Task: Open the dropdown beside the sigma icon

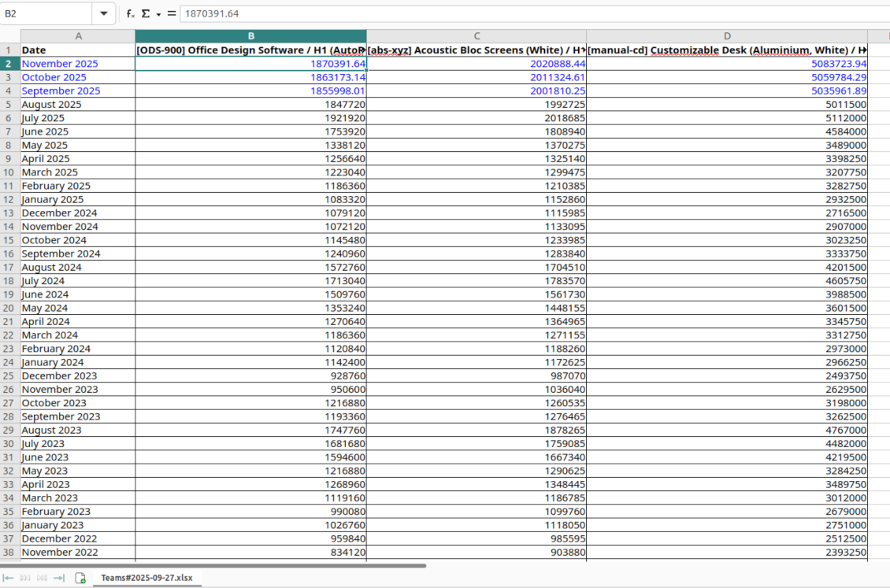Action: tap(158, 15)
